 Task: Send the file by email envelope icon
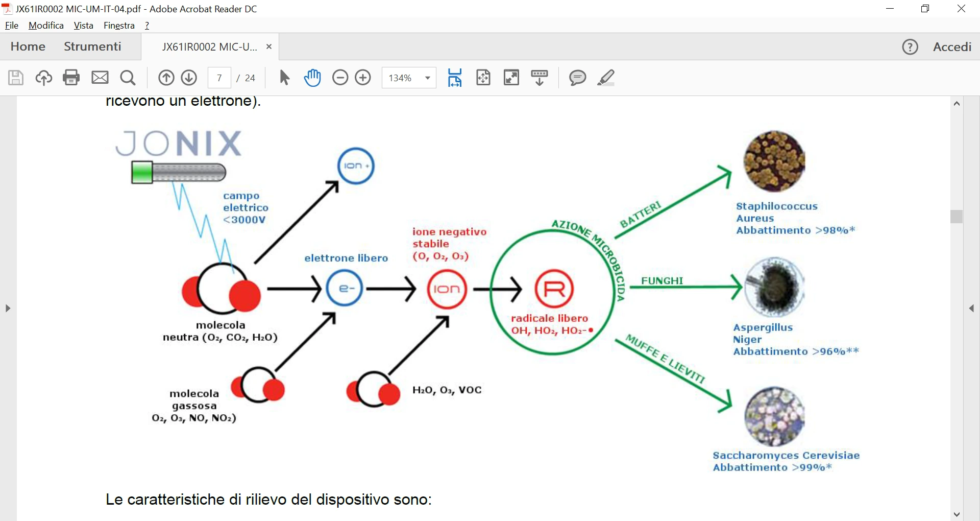(100, 78)
